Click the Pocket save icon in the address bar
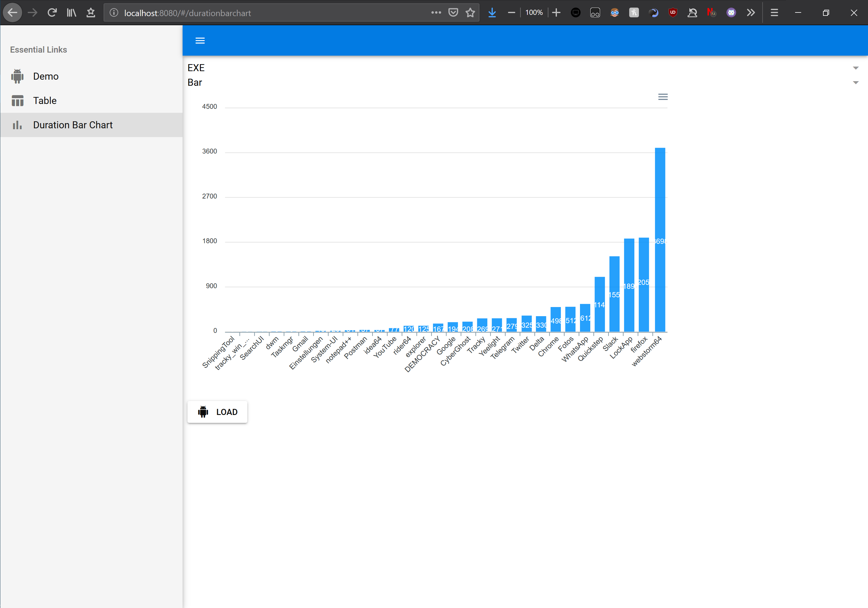This screenshot has width=868, height=608. click(453, 13)
